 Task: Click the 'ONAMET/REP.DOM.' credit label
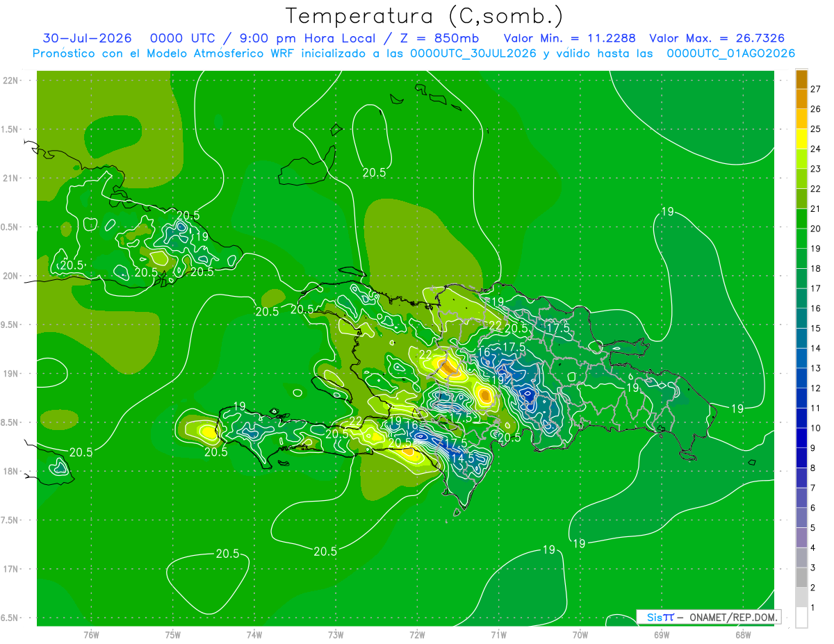(733, 617)
